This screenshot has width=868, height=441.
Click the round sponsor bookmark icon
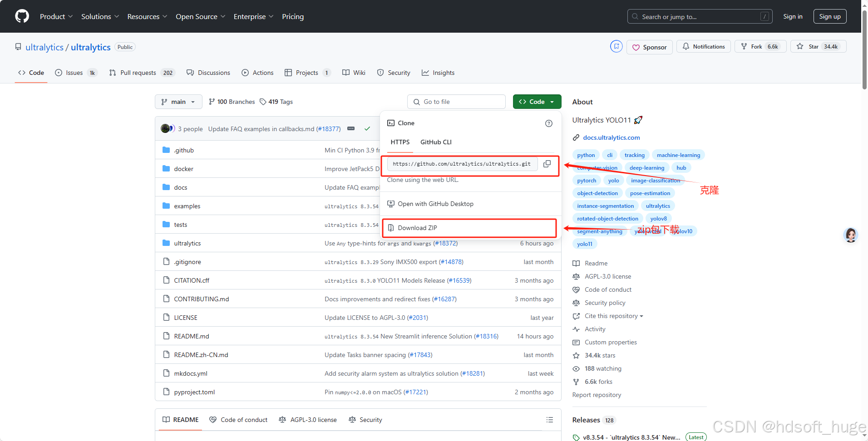pyautogui.click(x=616, y=46)
